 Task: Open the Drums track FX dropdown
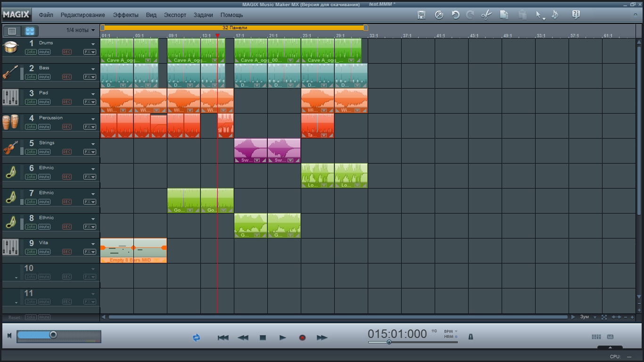point(90,52)
